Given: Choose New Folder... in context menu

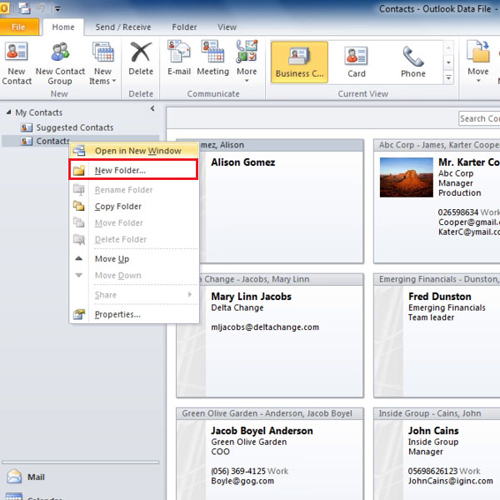Looking at the screenshot, I should click(x=133, y=170).
